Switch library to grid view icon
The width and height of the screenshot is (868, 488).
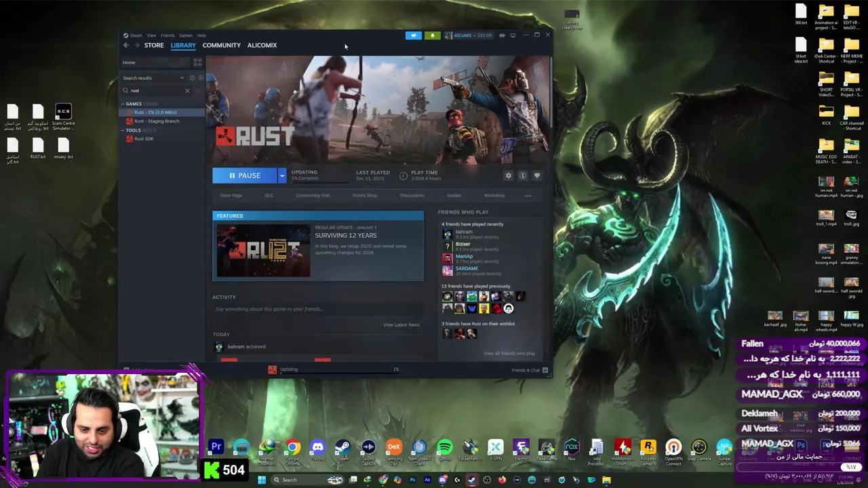[x=197, y=62]
